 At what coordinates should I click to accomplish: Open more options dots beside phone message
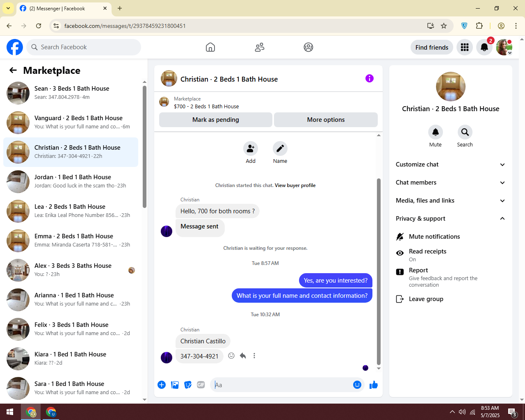[254, 356]
